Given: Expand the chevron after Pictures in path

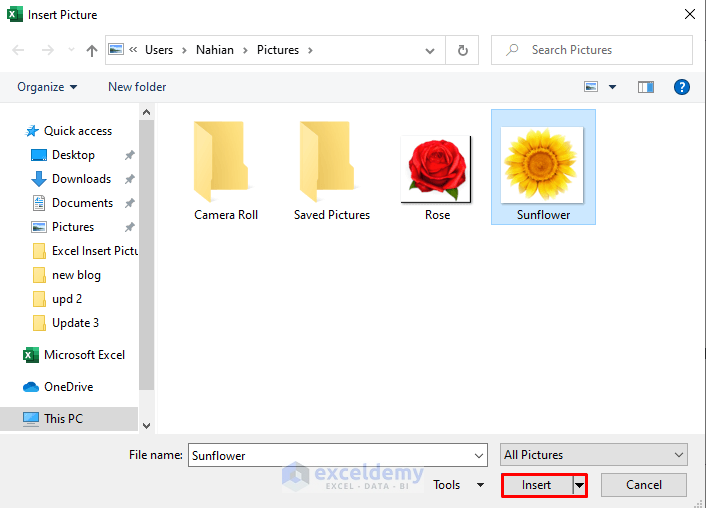Looking at the screenshot, I should [x=310, y=50].
